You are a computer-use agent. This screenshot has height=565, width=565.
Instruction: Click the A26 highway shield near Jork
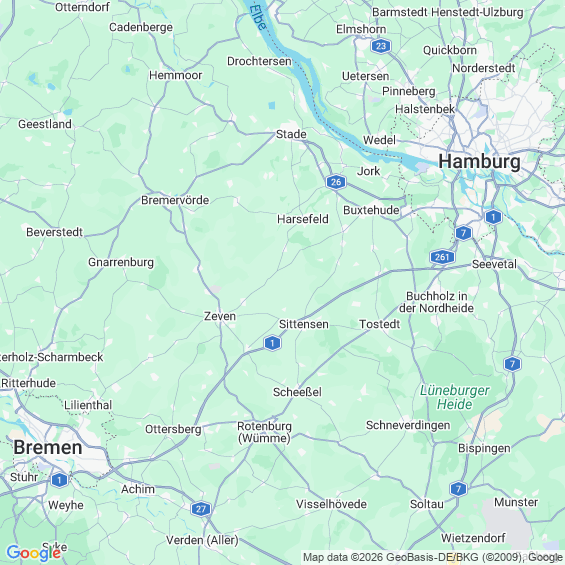coord(336,182)
